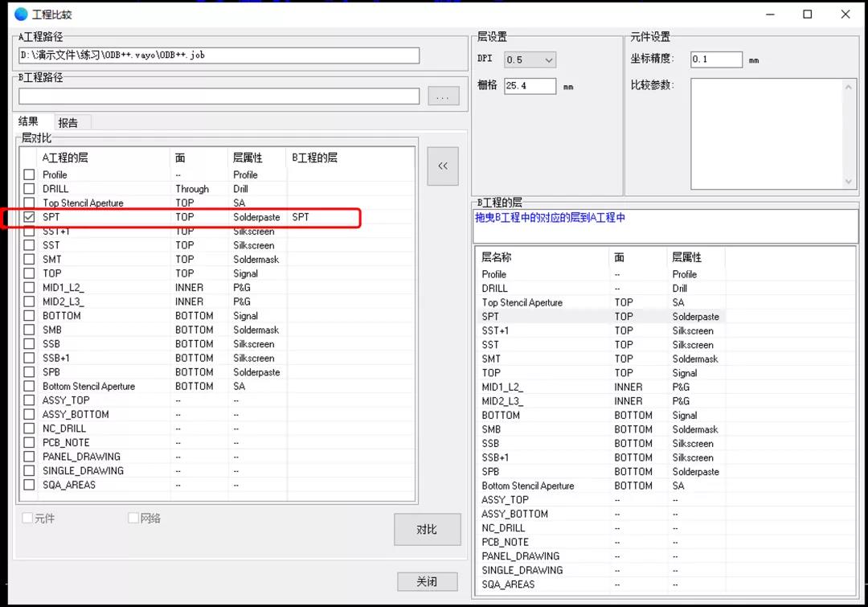Click the 层属性 column header in A list
The image size is (868, 607).
[248, 158]
